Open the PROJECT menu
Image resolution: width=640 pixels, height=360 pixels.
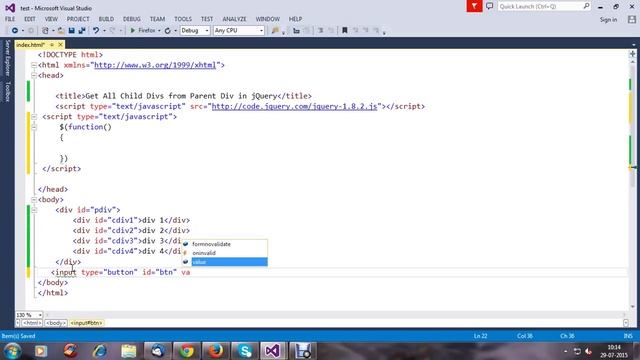78,19
